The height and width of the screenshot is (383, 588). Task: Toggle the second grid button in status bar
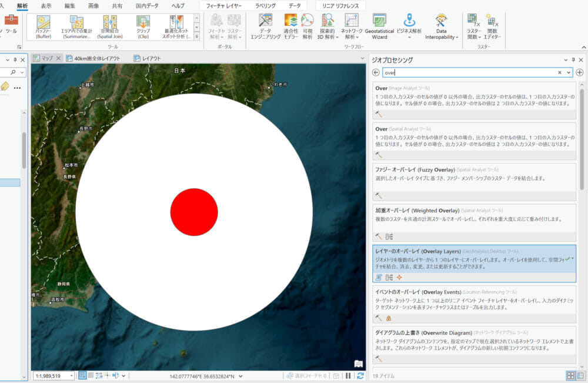click(91, 375)
